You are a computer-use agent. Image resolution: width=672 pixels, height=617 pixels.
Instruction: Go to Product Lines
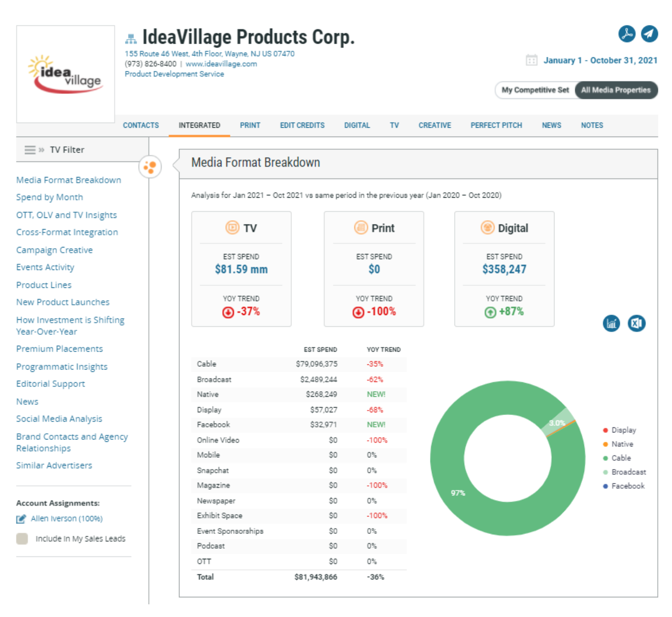click(x=44, y=285)
